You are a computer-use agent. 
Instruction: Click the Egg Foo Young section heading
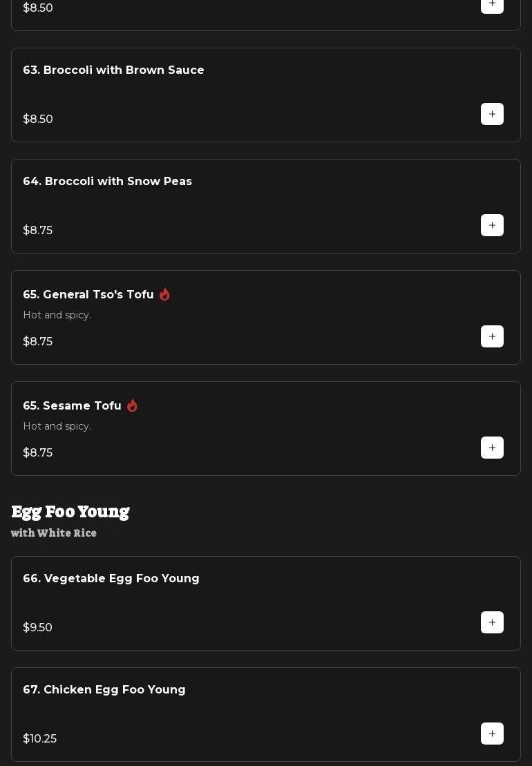click(70, 512)
